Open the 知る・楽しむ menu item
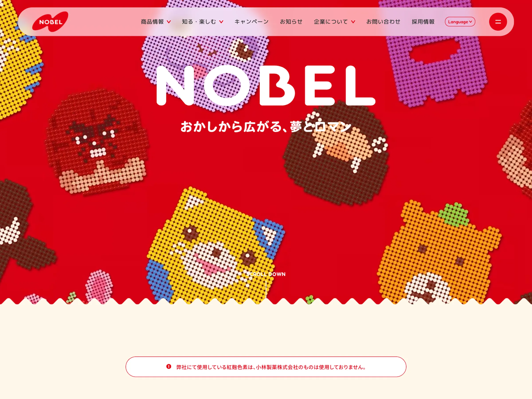The image size is (532, 399). pos(199,22)
